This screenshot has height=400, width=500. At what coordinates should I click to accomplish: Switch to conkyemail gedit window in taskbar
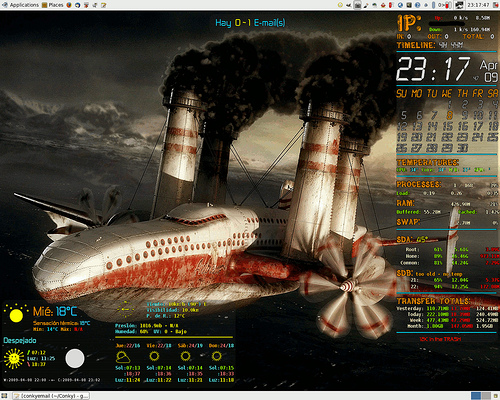tap(51, 396)
